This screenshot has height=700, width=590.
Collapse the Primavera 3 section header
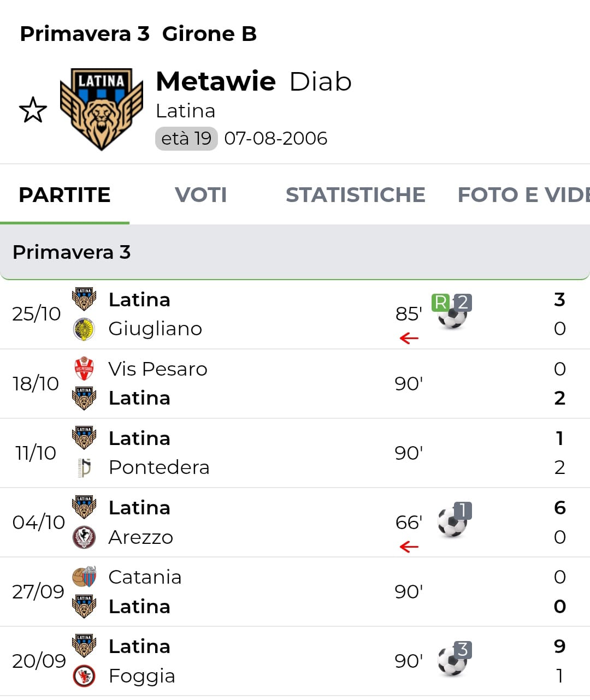(295, 252)
